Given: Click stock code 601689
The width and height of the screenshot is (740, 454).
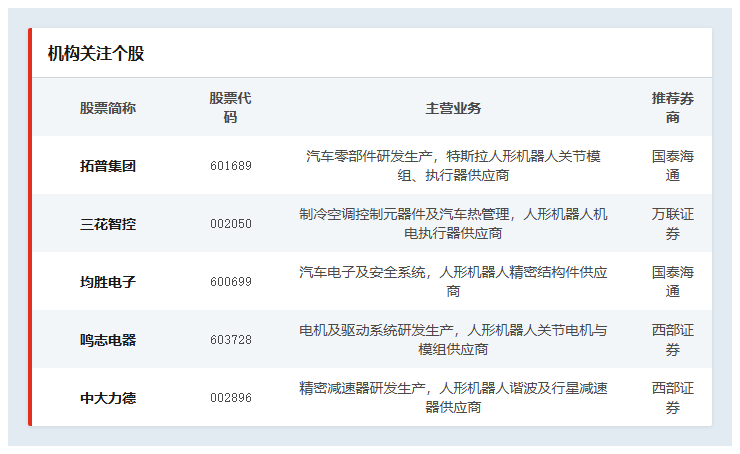Looking at the screenshot, I should click(x=231, y=166).
